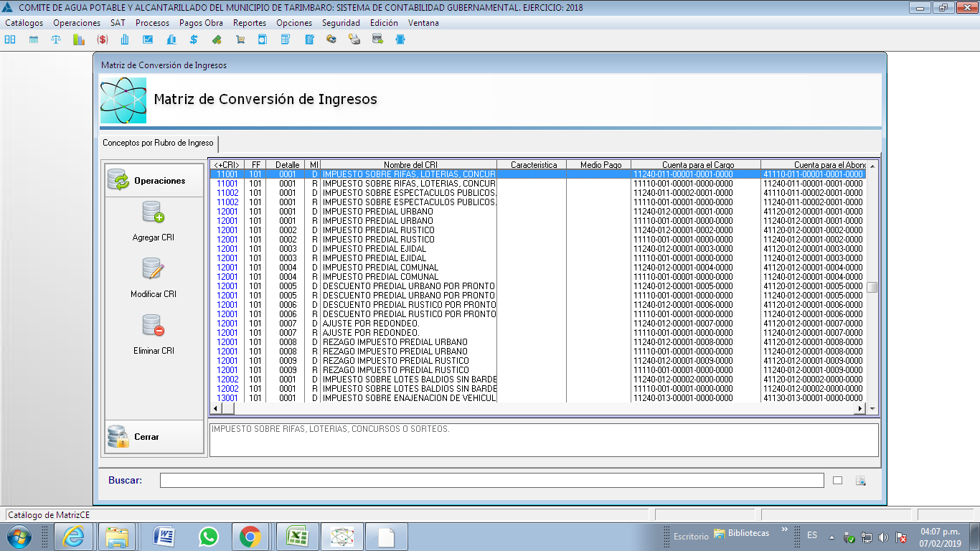Click the vertical scrollbar thumb of the grid

(x=872, y=287)
